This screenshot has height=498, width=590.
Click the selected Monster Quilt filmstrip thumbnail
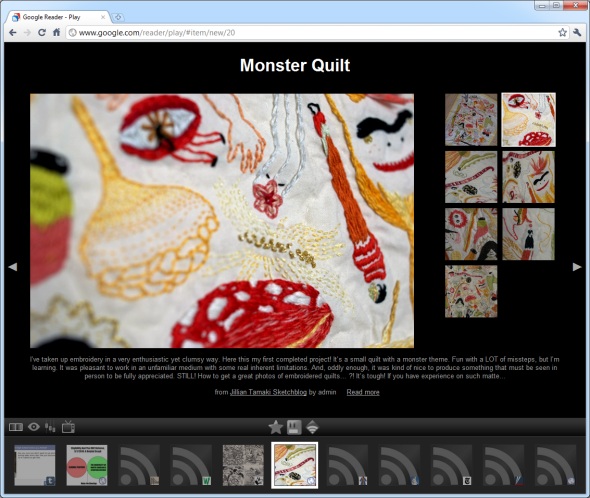[295, 465]
